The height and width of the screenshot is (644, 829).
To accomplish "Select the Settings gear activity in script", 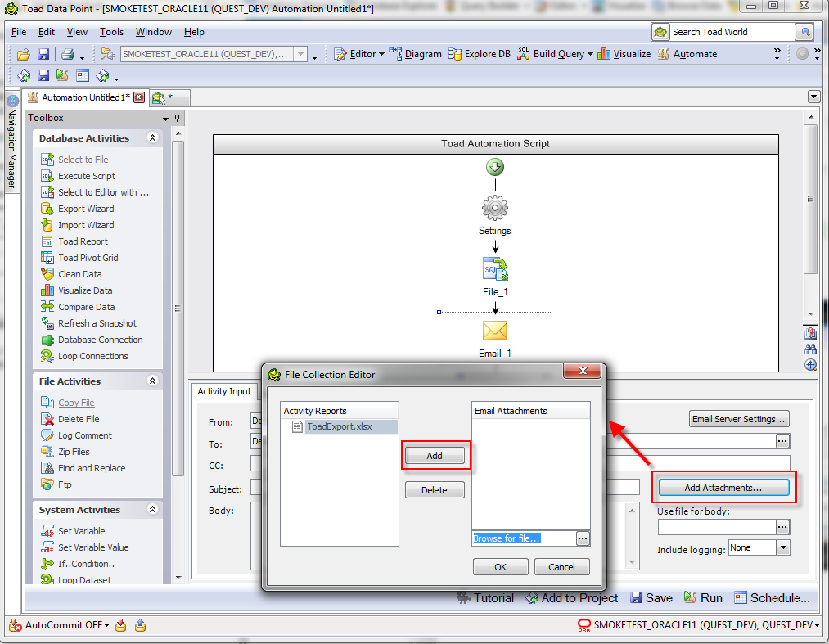I will click(495, 209).
